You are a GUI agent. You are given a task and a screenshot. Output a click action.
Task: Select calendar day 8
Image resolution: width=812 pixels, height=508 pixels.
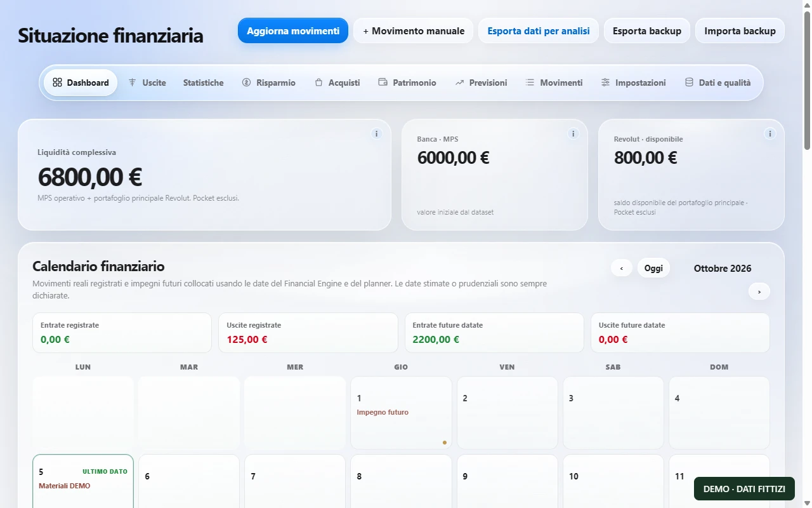point(401,481)
